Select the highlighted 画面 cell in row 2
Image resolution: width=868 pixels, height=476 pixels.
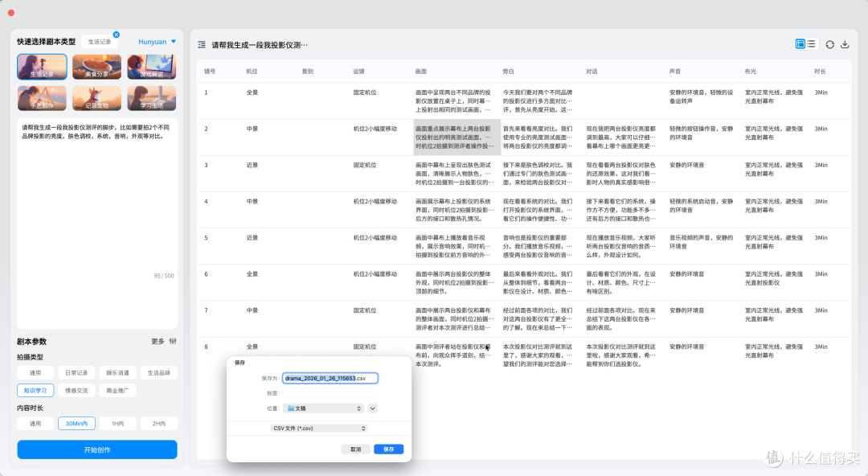457,137
